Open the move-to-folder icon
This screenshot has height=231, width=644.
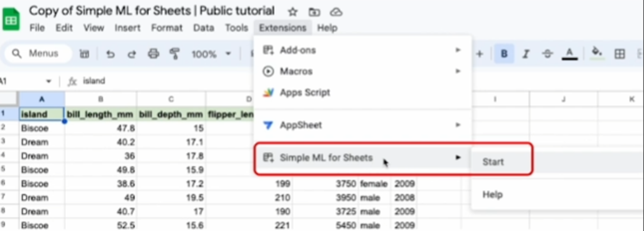pyautogui.click(x=314, y=12)
